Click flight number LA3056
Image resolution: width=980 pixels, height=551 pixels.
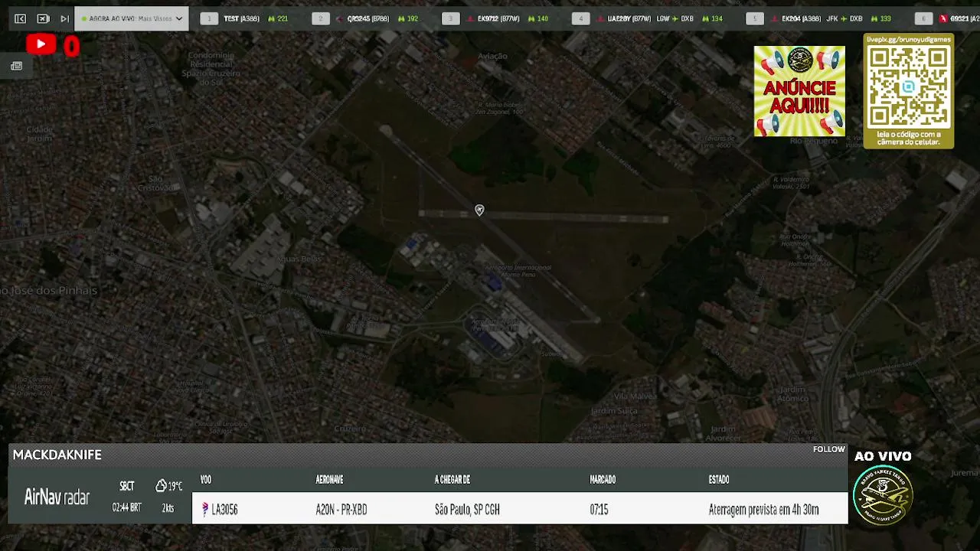point(224,510)
